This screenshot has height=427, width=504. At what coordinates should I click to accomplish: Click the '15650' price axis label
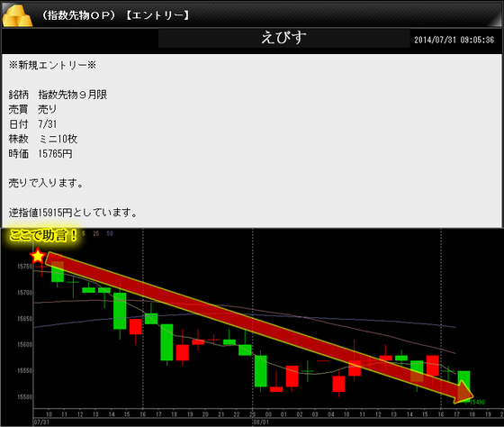[25, 319]
